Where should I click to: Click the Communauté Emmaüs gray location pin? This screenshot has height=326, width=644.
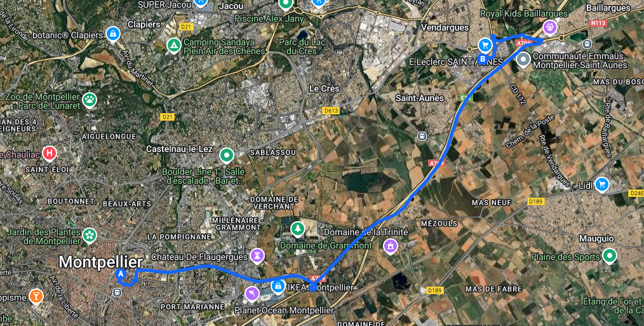click(523, 59)
